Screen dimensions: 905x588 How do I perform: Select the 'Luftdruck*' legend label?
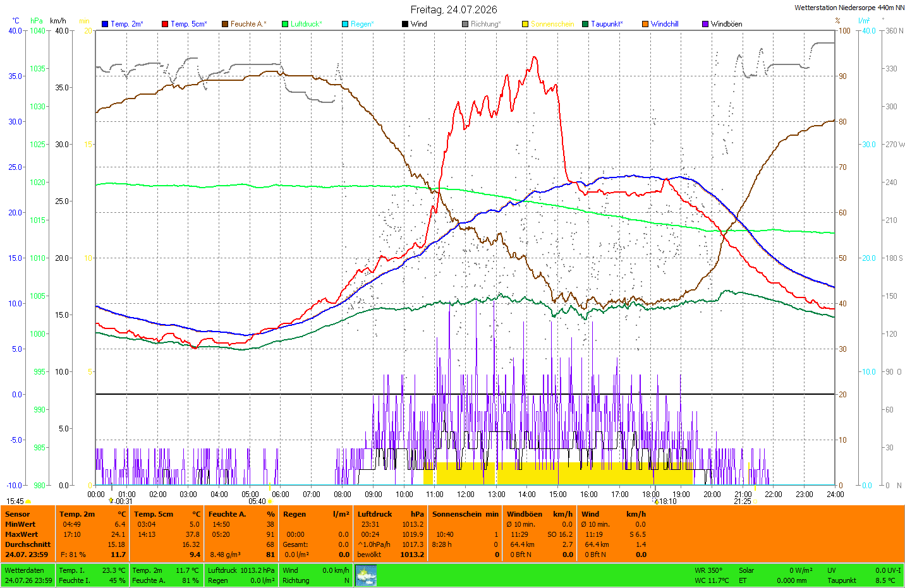click(x=307, y=24)
